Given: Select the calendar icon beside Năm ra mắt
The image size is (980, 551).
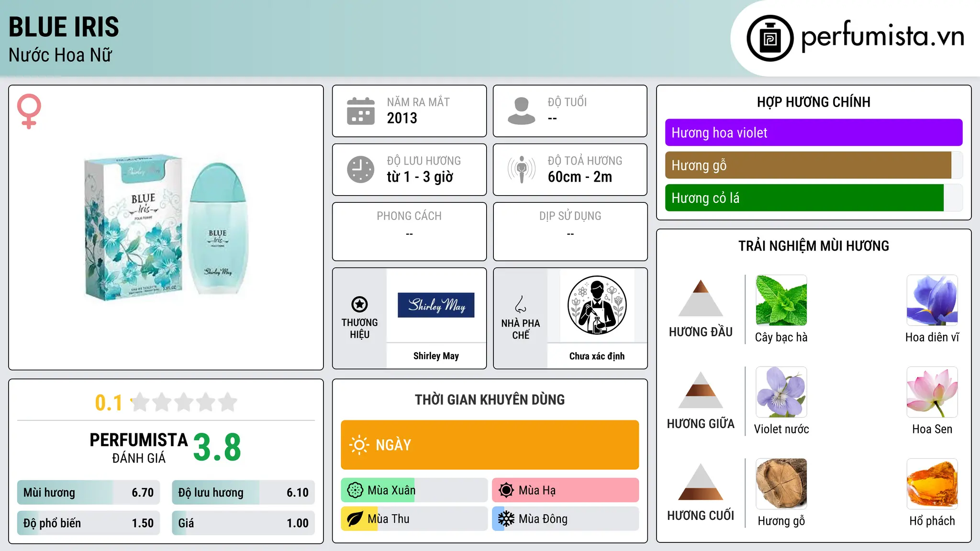Looking at the screenshot, I should click(x=361, y=111).
